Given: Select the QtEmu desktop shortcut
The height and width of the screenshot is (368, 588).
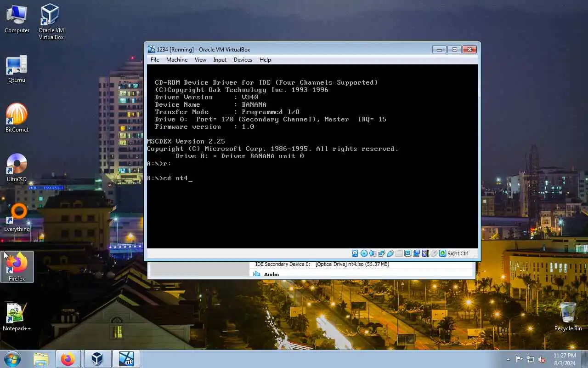Looking at the screenshot, I should 17,69.
